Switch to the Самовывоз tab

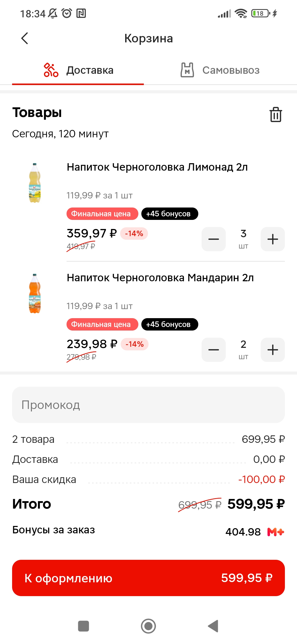[x=220, y=70]
